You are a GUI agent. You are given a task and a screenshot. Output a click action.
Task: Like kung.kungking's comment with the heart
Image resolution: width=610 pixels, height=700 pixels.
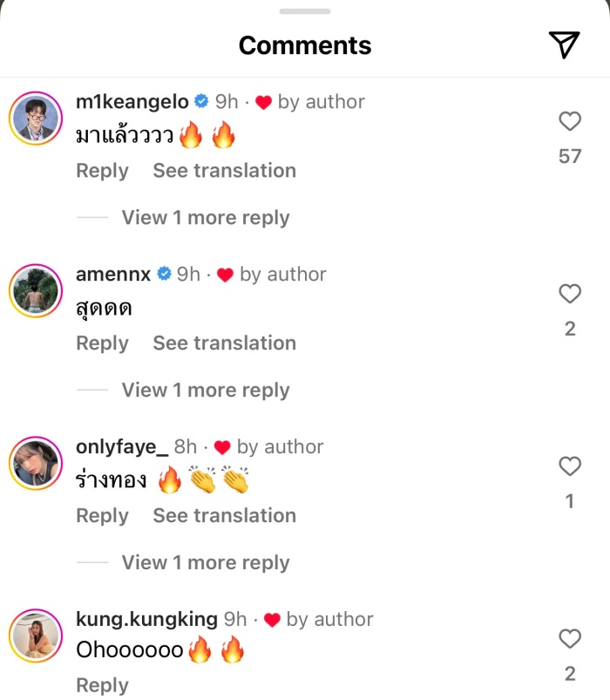(569, 639)
